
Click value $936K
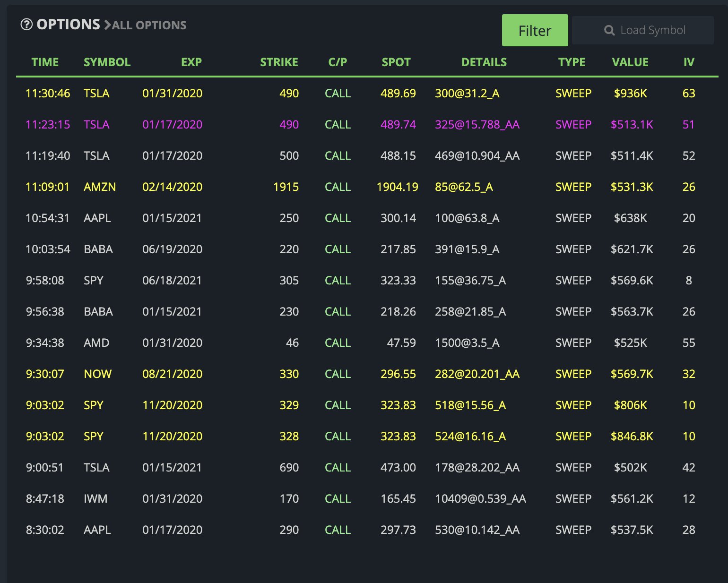[630, 93]
